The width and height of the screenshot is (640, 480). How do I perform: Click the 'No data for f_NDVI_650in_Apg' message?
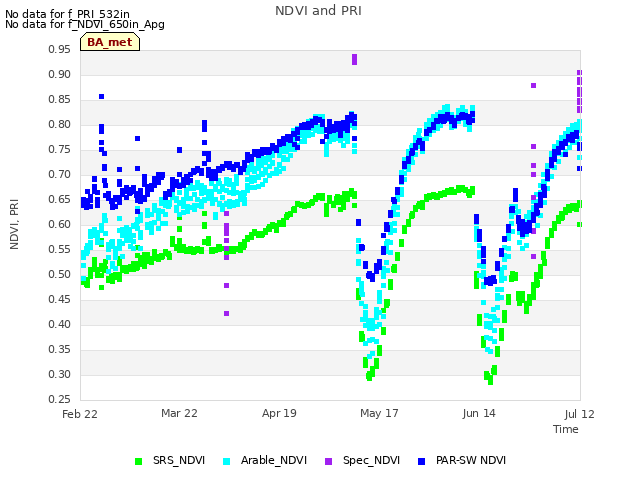click(85, 24)
